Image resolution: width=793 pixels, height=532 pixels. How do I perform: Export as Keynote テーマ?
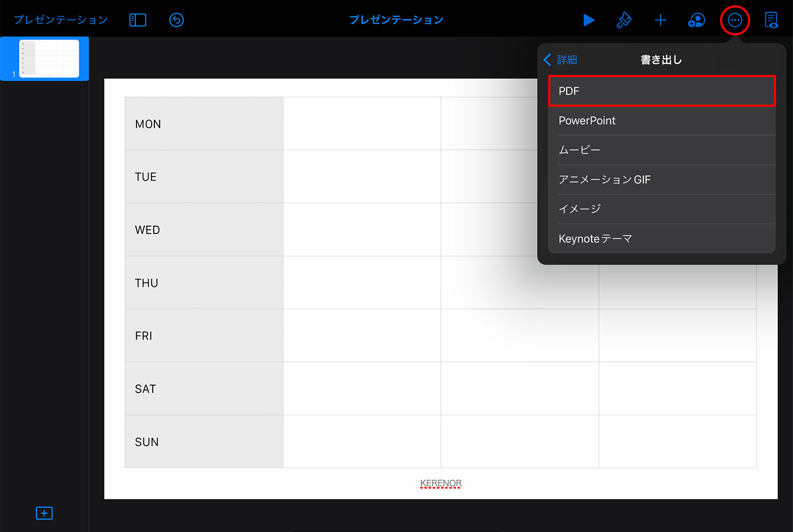pyautogui.click(x=662, y=239)
